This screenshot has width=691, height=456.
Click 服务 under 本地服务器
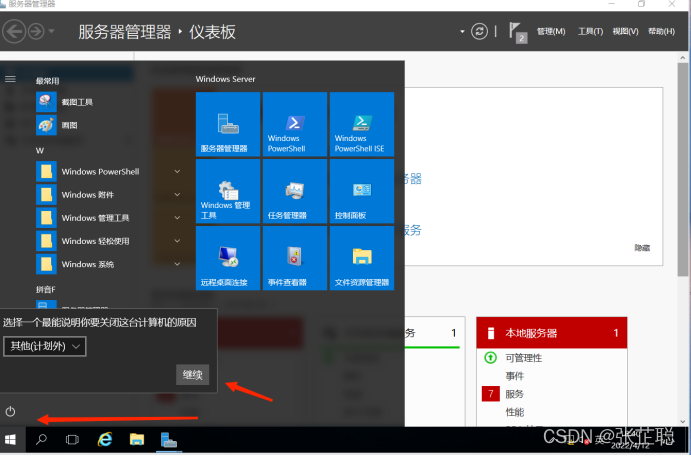tap(514, 394)
